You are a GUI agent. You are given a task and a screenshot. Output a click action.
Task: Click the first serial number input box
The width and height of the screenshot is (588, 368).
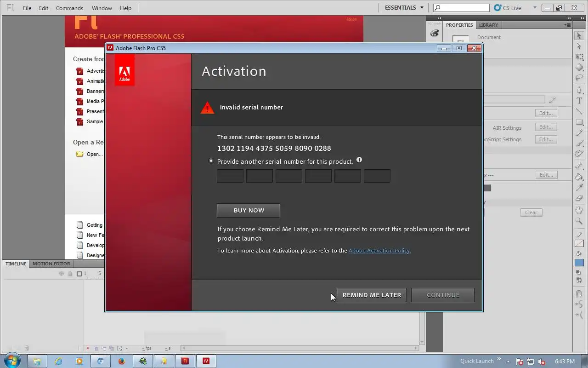(x=230, y=176)
